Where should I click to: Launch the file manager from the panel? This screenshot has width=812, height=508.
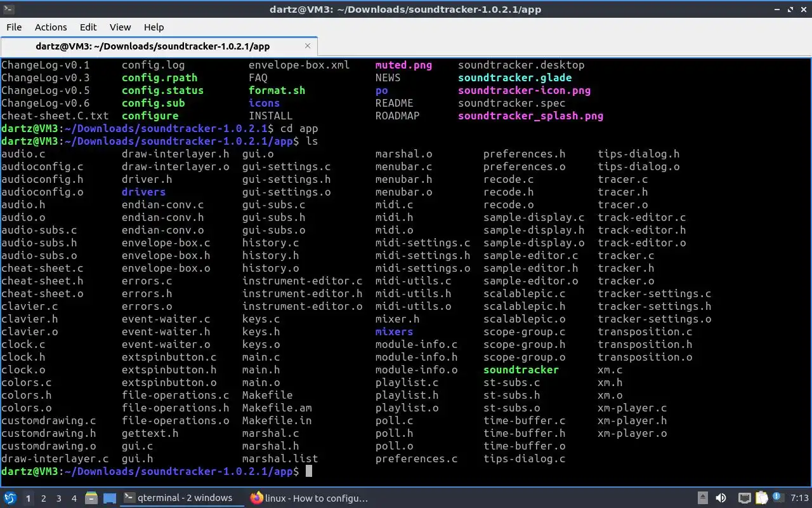click(91, 498)
